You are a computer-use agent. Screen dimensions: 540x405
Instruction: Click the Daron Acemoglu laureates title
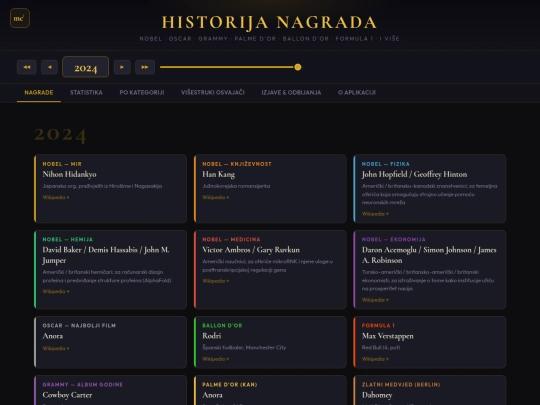[x=429, y=255]
